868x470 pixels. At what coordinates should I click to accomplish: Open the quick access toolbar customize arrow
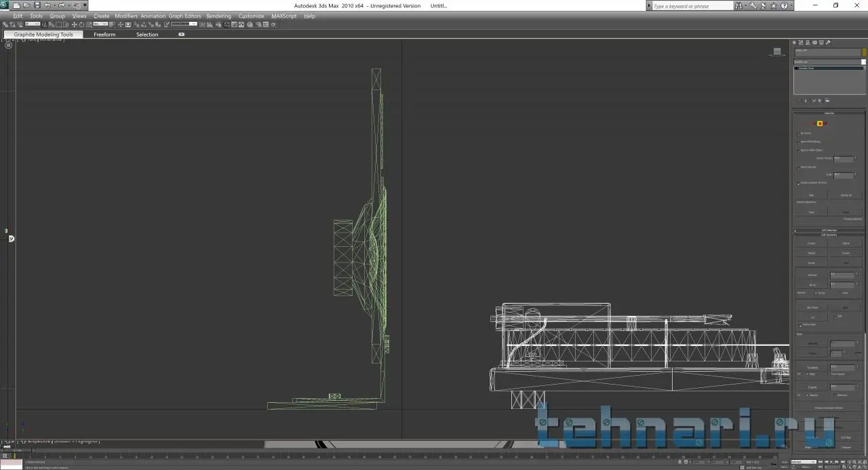[x=85, y=5]
